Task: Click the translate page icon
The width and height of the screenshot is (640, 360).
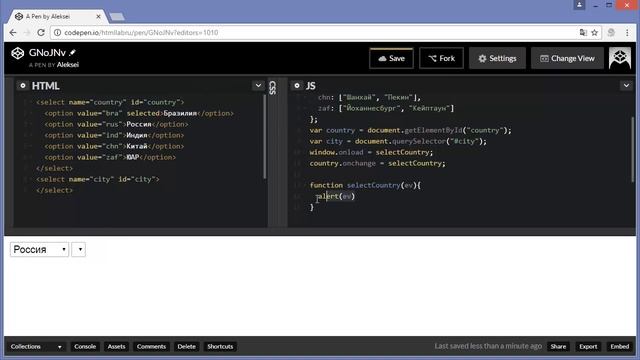Action: pyautogui.click(x=583, y=33)
